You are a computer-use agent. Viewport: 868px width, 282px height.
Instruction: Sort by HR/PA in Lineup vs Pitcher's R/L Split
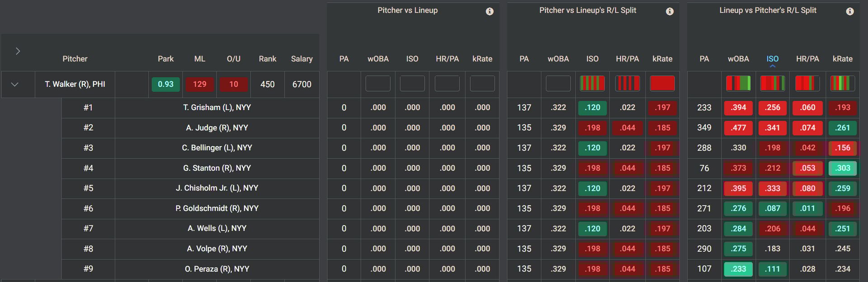(x=807, y=59)
